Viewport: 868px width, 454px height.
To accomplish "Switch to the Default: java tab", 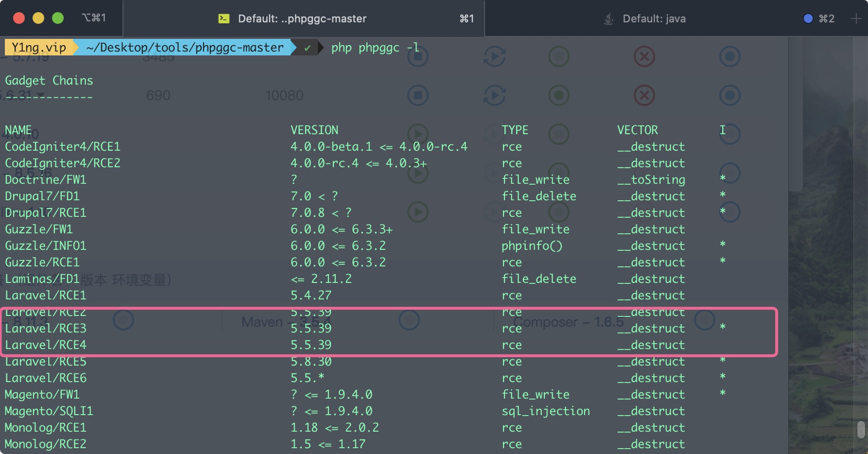I will coord(654,18).
